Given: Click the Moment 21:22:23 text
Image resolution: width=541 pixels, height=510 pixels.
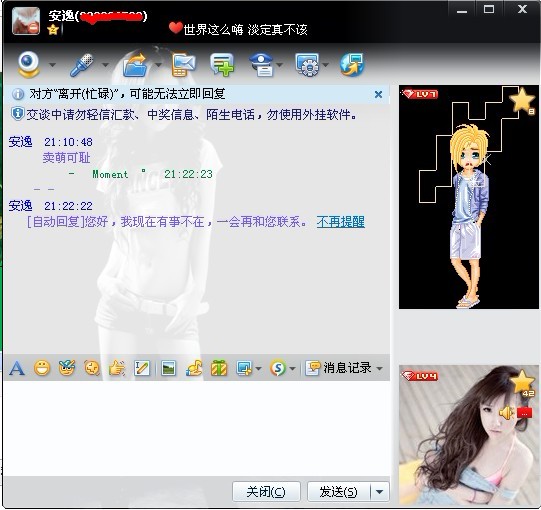Looking at the screenshot, I should tap(153, 174).
